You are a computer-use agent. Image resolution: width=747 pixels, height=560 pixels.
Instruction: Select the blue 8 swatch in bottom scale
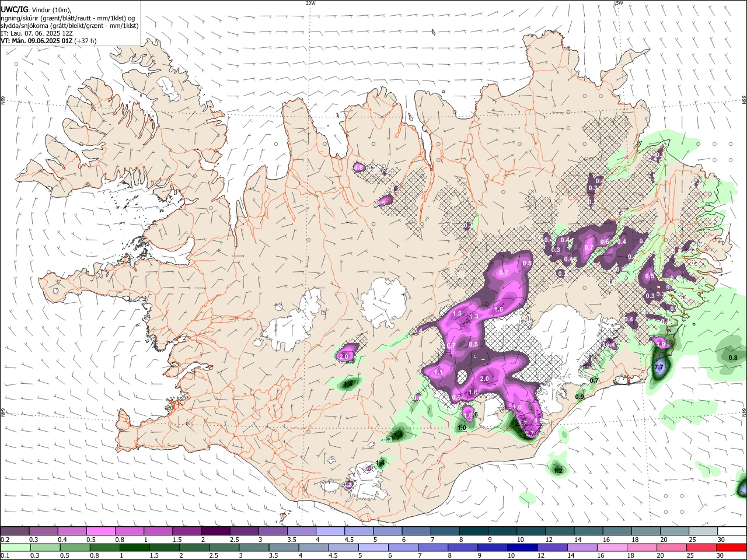click(462, 547)
